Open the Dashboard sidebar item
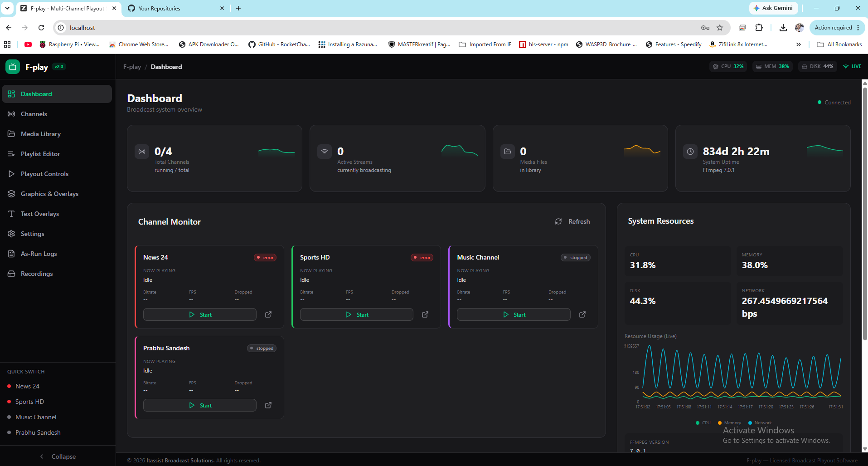 pos(57,94)
